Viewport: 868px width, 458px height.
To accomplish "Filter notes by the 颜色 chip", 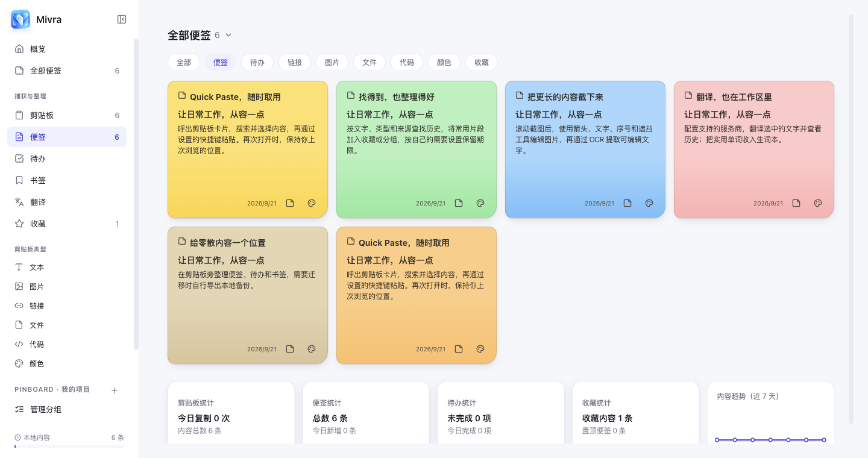I will (444, 62).
